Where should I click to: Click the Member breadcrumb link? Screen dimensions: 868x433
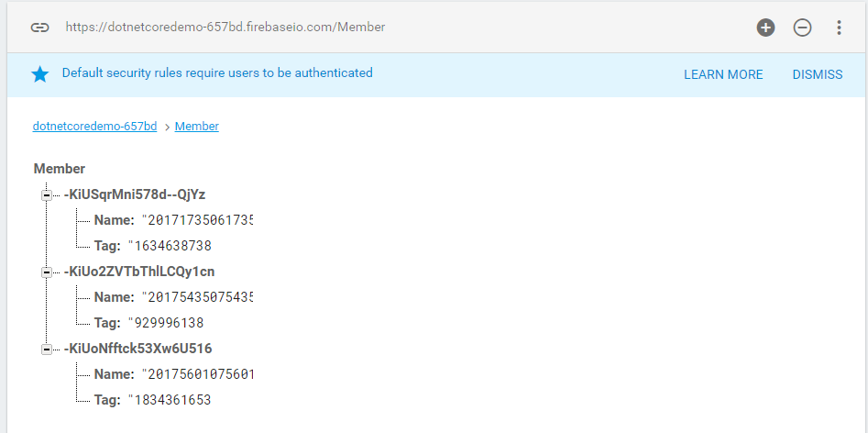[x=197, y=127]
